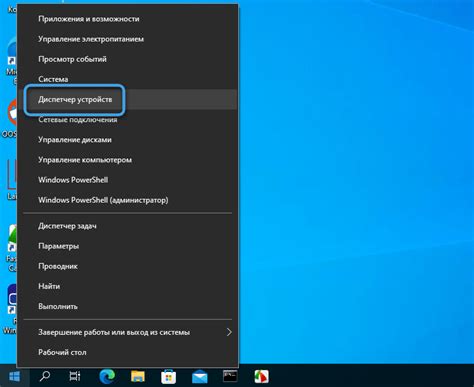Screen dimensions: 474x387
Task: Open the Mail app on taskbar
Action: point(200,377)
